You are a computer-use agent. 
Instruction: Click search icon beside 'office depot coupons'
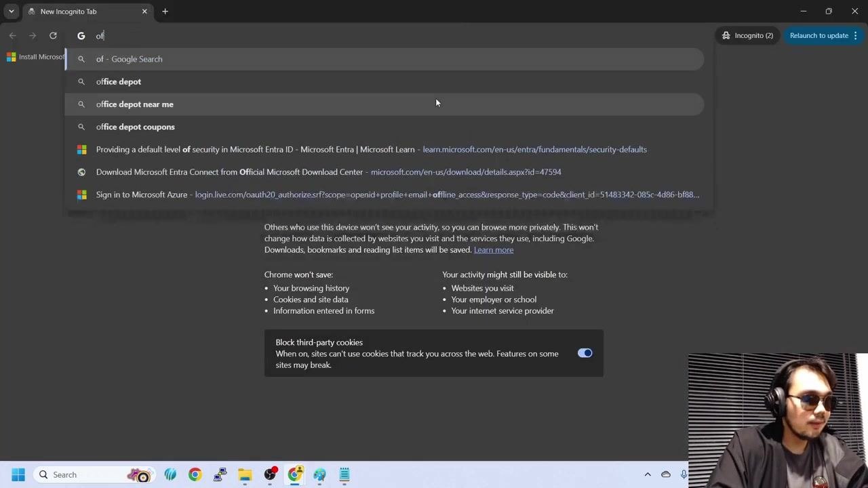point(81,127)
